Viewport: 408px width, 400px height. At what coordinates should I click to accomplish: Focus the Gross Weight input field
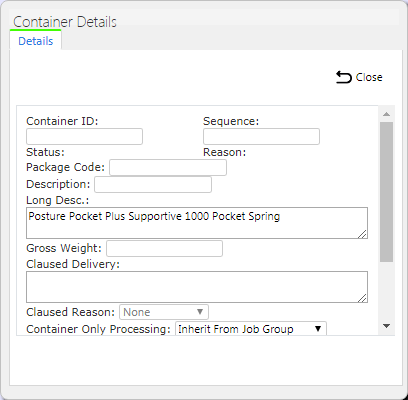[164, 249]
